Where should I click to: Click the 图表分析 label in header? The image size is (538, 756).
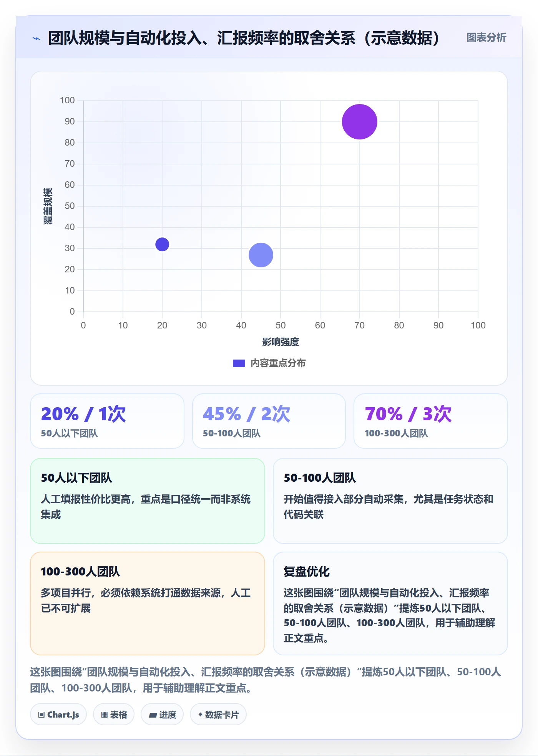486,37
